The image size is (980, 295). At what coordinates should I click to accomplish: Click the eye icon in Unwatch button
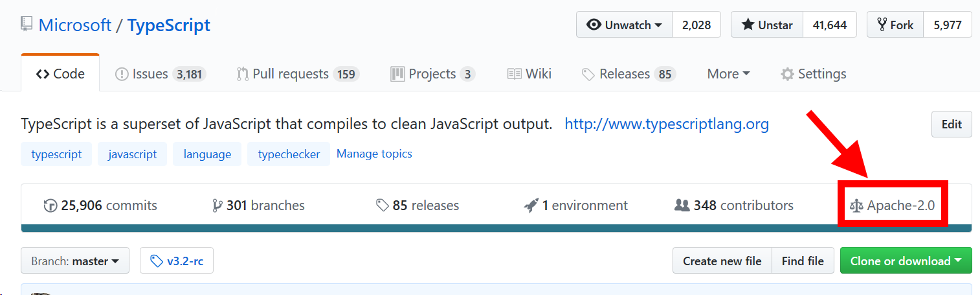coord(594,25)
